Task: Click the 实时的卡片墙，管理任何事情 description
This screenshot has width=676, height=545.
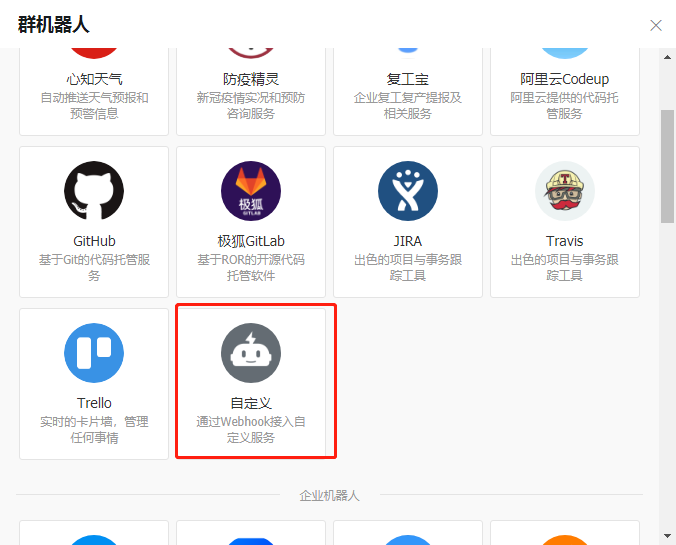Action: point(94,429)
